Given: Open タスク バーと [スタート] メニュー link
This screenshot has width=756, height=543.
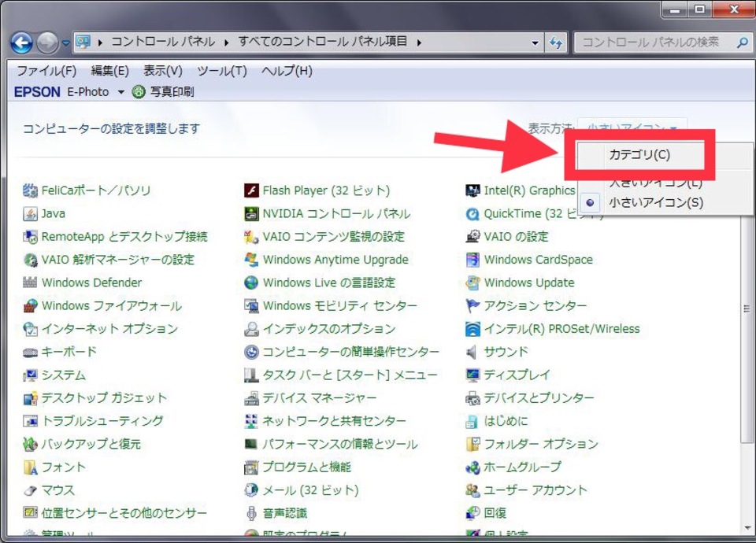Looking at the screenshot, I should click(350, 375).
